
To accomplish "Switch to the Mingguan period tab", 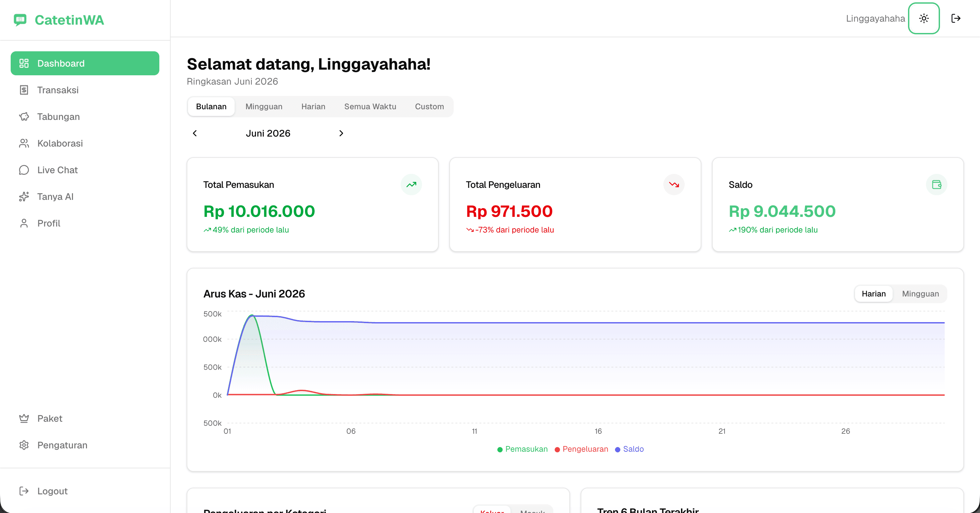I will pyautogui.click(x=264, y=107).
